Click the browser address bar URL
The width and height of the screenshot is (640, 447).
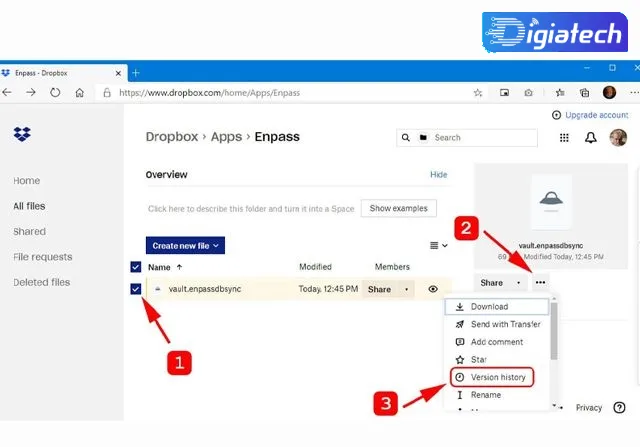coord(209,93)
